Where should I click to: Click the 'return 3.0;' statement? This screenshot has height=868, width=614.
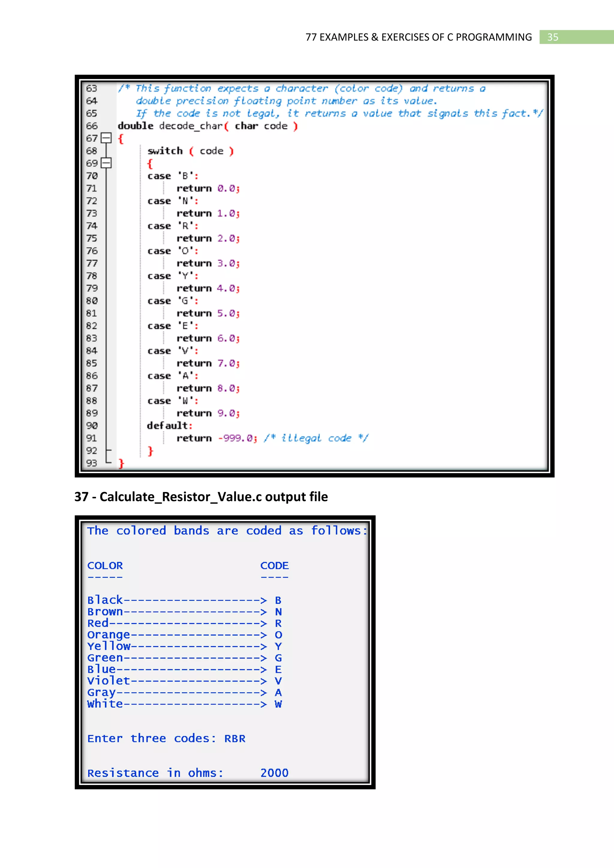(x=208, y=263)
